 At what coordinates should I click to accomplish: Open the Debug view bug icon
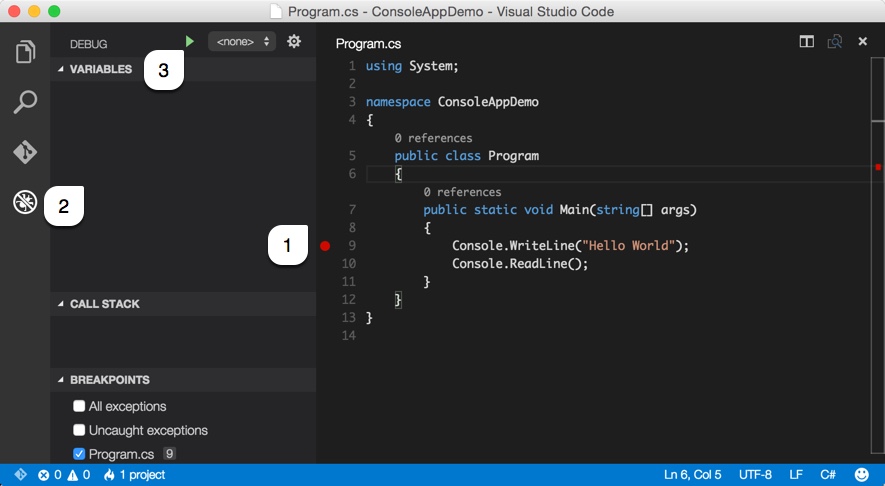(x=25, y=202)
